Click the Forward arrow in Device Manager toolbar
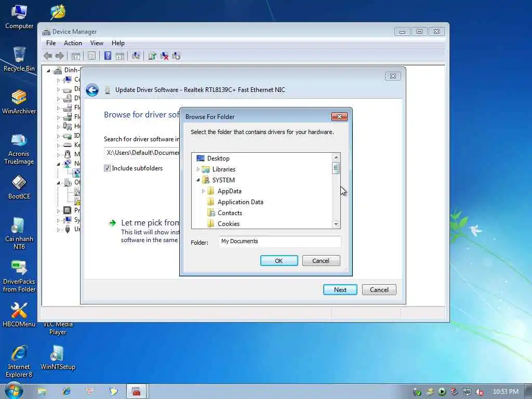The height and width of the screenshot is (399, 532). point(60,56)
